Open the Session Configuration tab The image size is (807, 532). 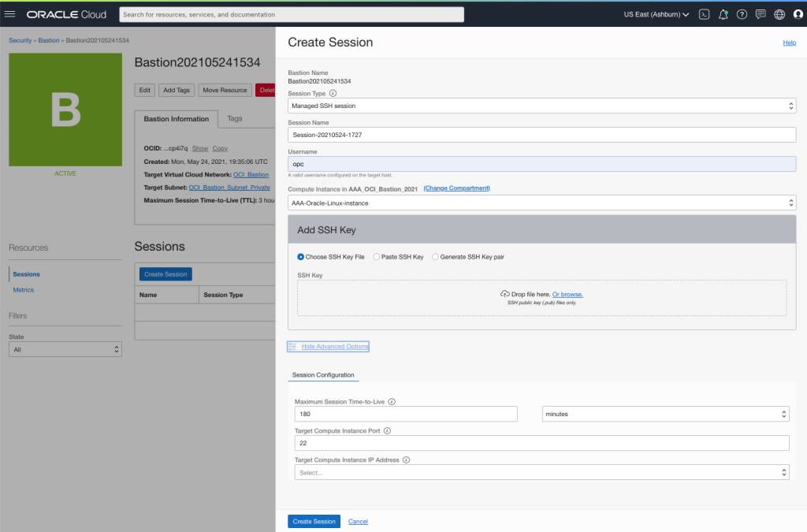[x=323, y=374]
